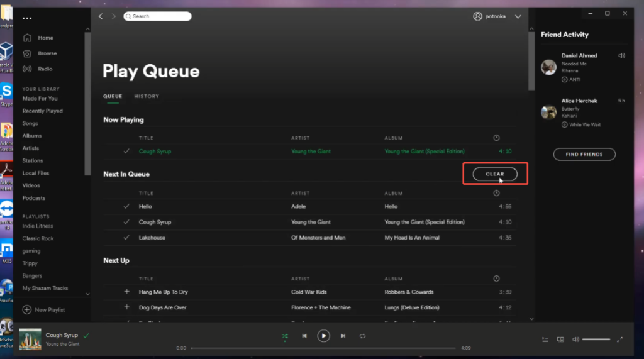Image resolution: width=644 pixels, height=359 pixels.
Task: Click the speaker icon beside Daniel Ahmed
Action: tap(622, 55)
